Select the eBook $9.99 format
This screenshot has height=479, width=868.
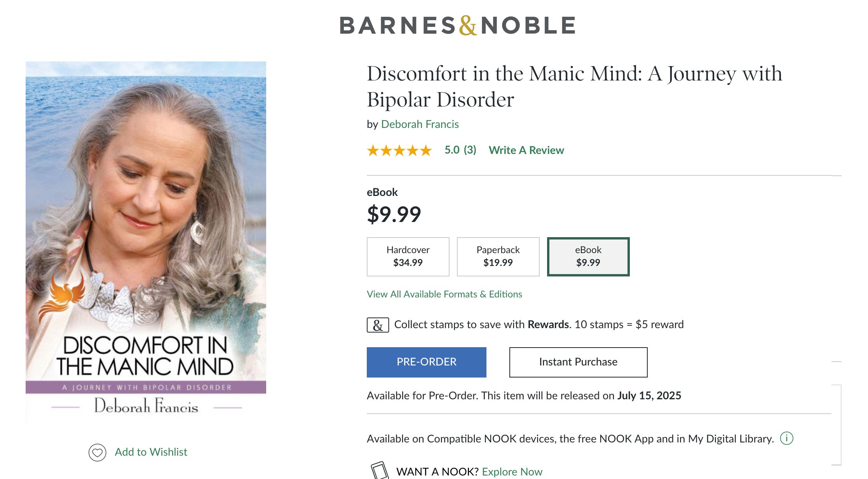pos(588,257)
